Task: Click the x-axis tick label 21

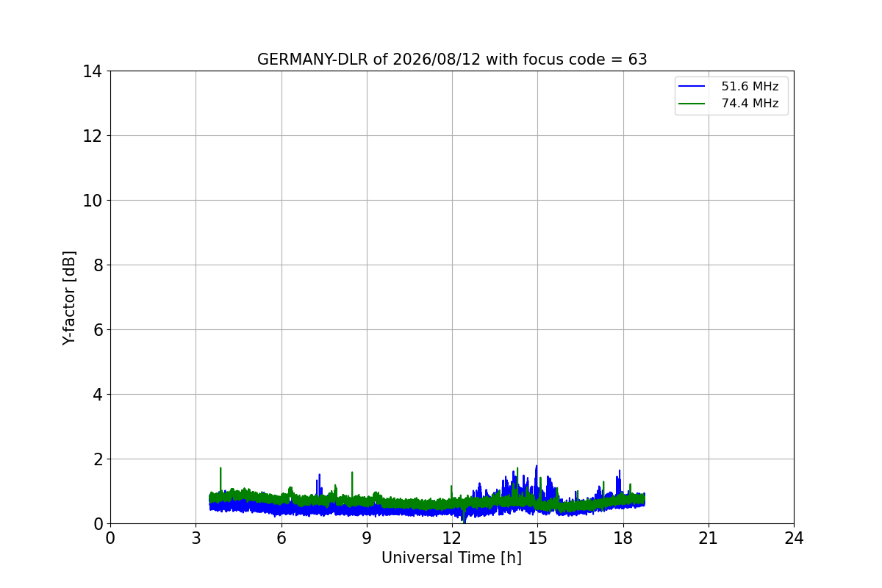Action: coord(709,538)
